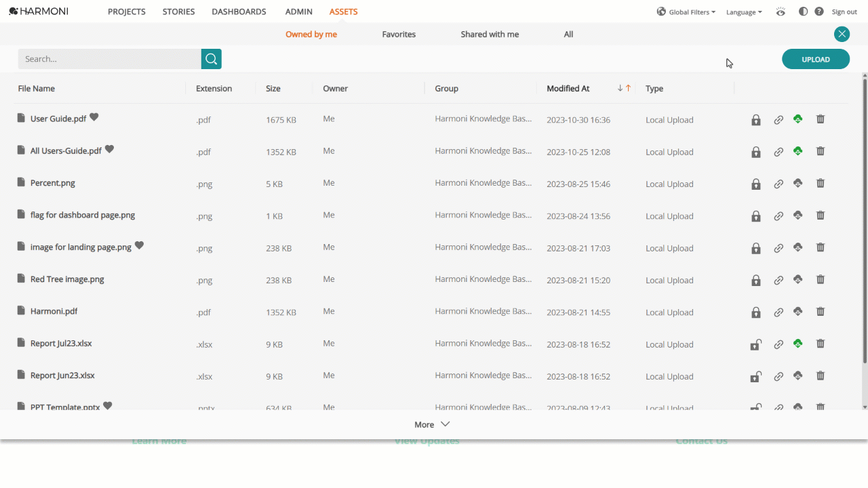Open the Global Filters dropdown
This screenshot has height=488, width=868.
[686, 12]
